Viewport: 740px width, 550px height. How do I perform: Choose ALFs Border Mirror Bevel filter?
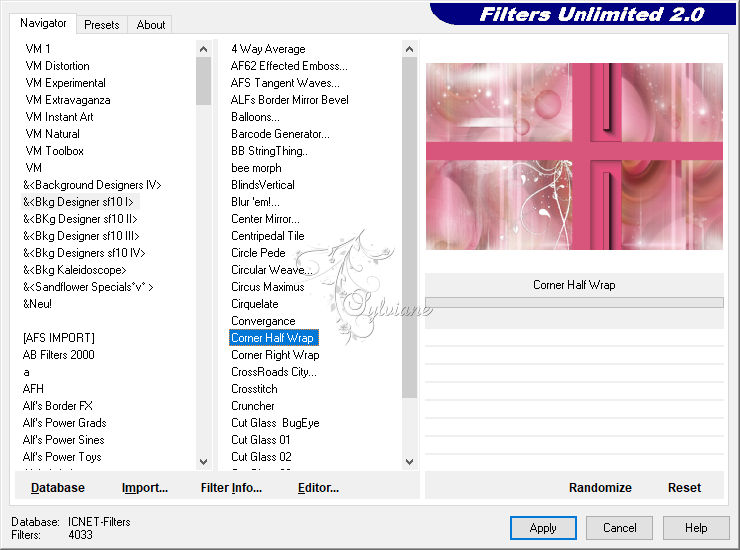click(x=289, y=100)
